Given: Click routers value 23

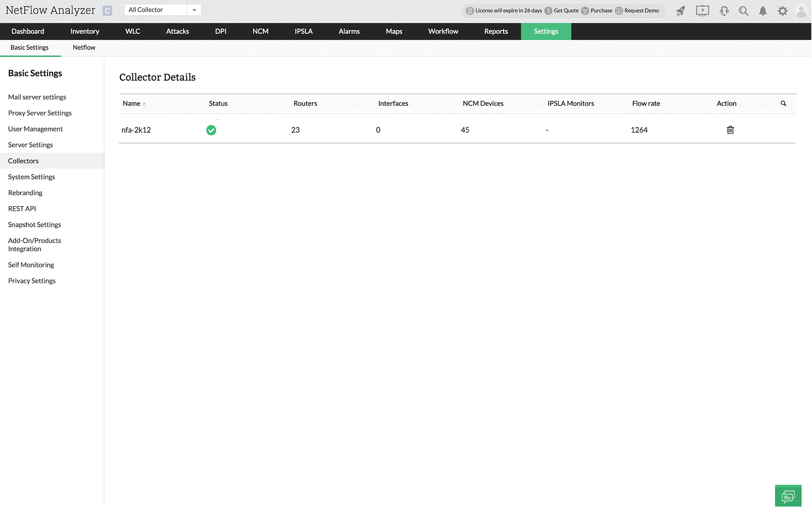Looking at the screenshot, I should (295, 130).
